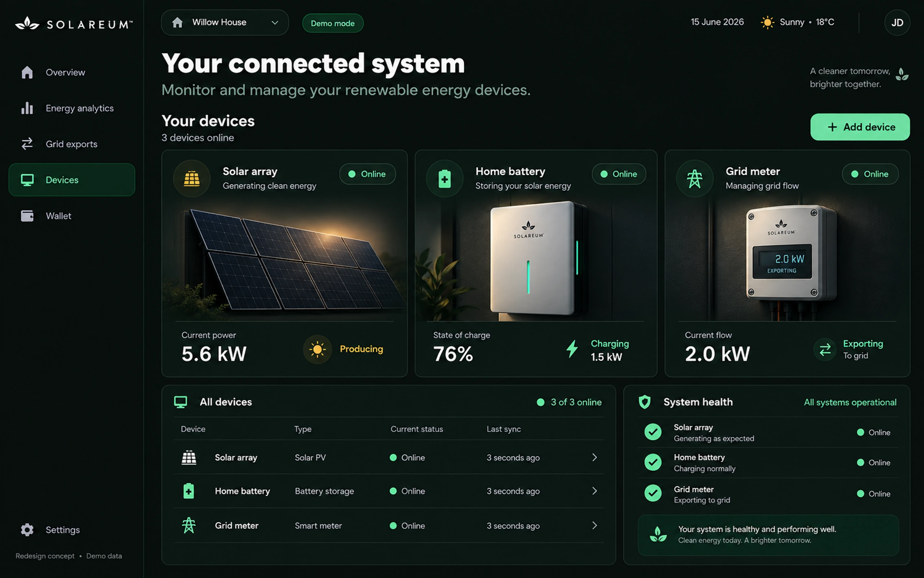Click the Settings gear icon
924x578 pixels.
[27, 530]
